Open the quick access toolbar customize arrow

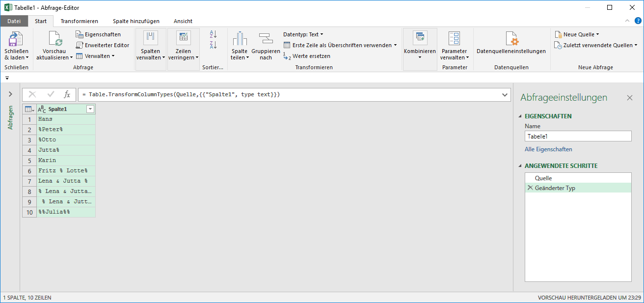click(x=7, y=78)
